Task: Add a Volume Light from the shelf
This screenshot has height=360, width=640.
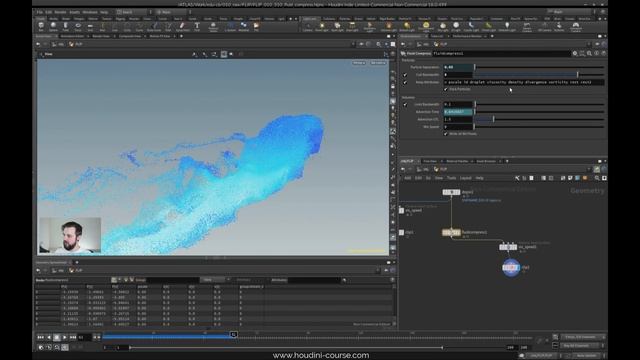Action: click(x=389, y=27)
